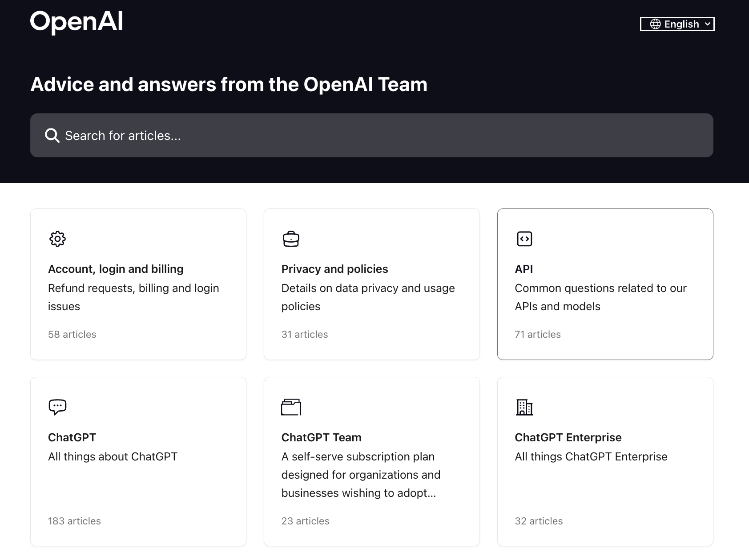The image size is (749, 560).
Task: Click the 'Advice and answers from the OpenAI Team' heading
Action: tap(229, 84)
